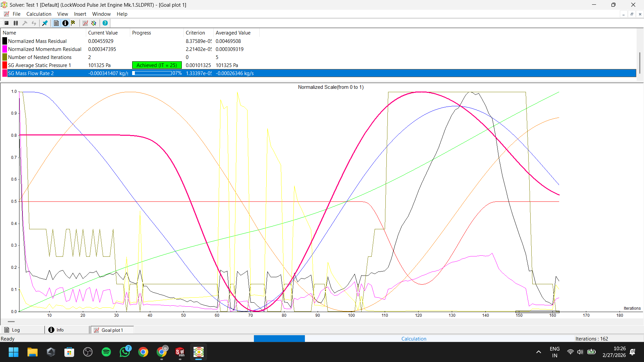Open the Windows Start menu
Image resolution: width=644 pixels, height=362 pixels.
pos(14,352)
